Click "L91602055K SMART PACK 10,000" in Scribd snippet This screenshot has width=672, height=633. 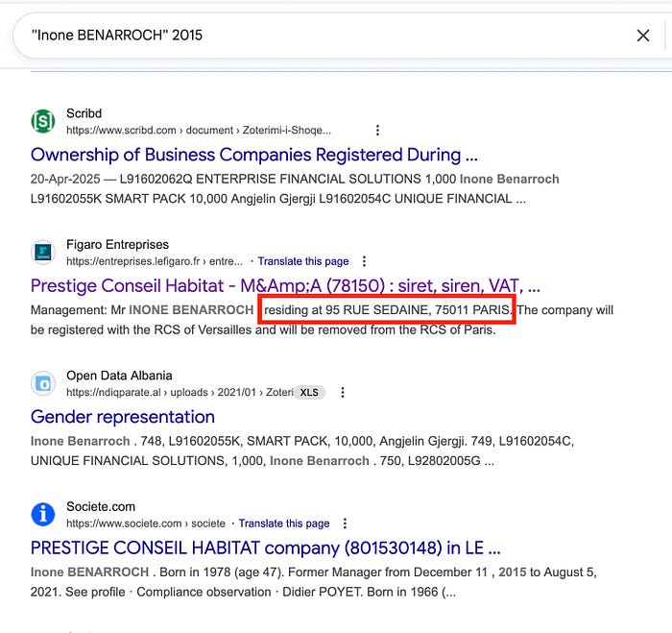[x=129, y=199]
